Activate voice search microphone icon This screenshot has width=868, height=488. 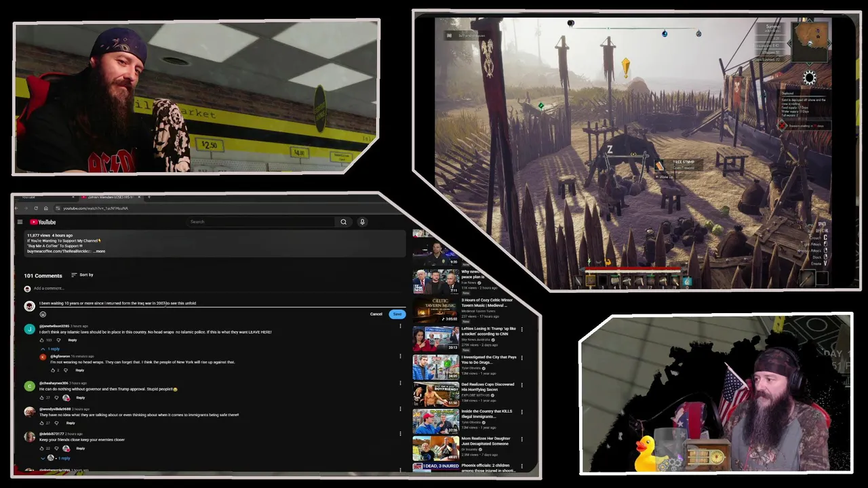[x=362, y=222]
